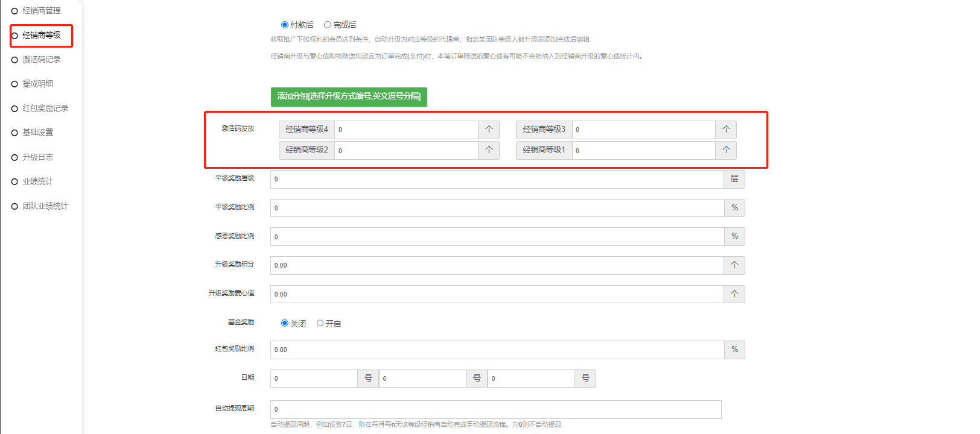Click the circle icon beside 升级日志
The height and width of the screenshot is (434, 980).
point(14,157)
